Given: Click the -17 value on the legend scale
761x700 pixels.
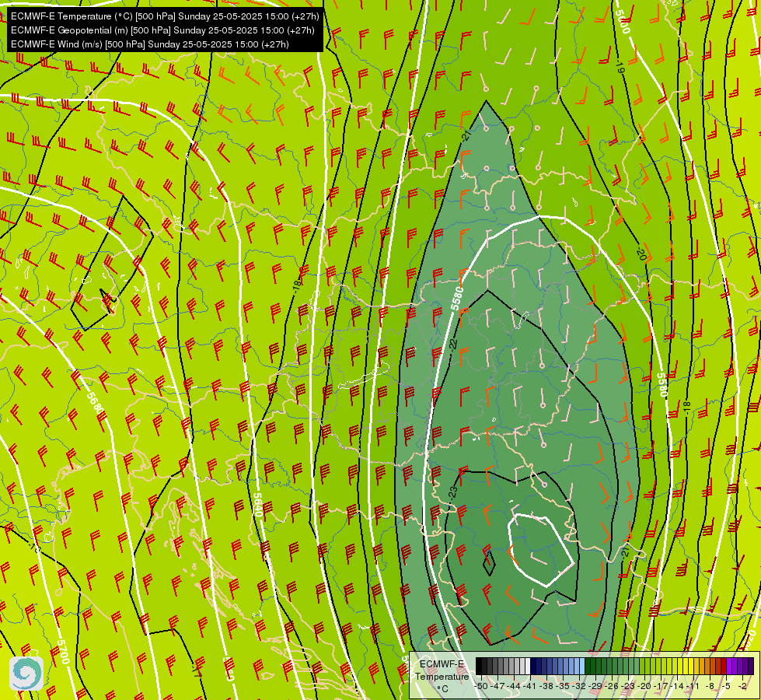Looking at the screenshot, I should [662, 686].
